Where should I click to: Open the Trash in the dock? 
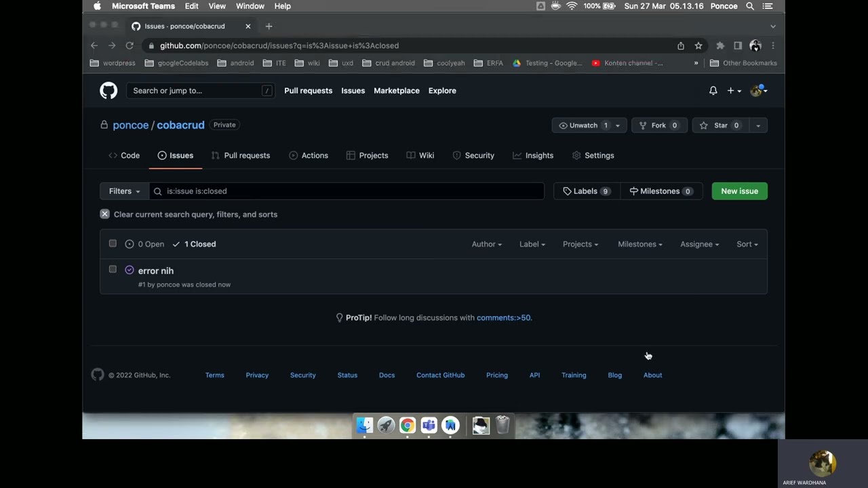pos(502,425)
